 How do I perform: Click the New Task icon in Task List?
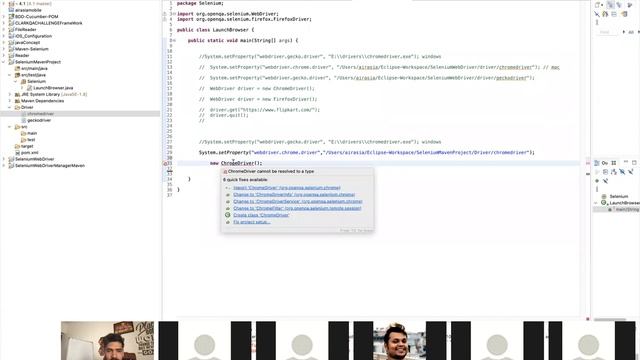598,5
